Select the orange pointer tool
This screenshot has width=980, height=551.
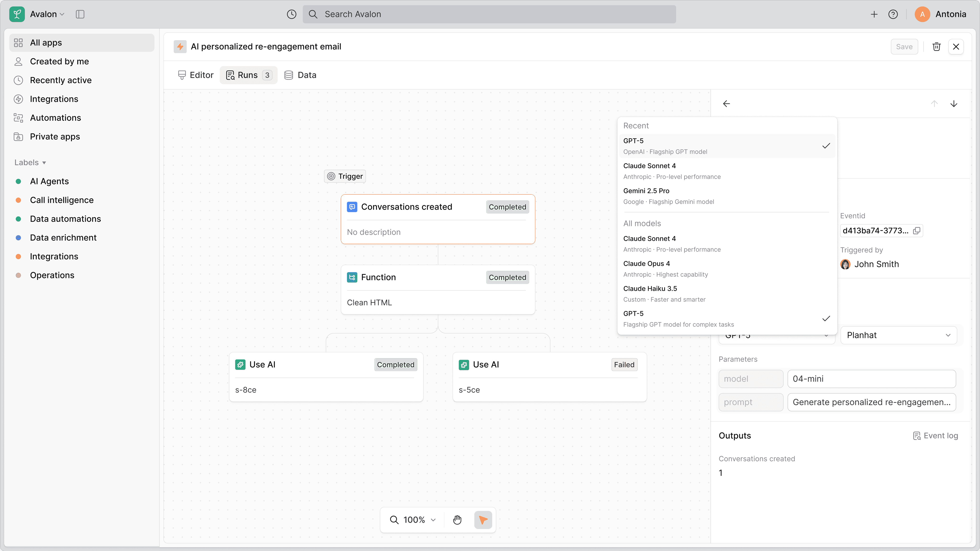[x=483, y=519]
